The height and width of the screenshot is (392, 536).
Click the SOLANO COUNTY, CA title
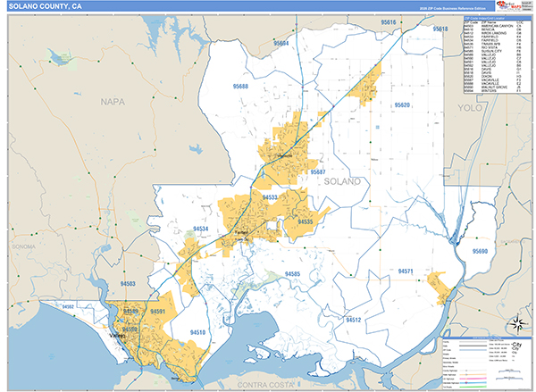(46, 6)
